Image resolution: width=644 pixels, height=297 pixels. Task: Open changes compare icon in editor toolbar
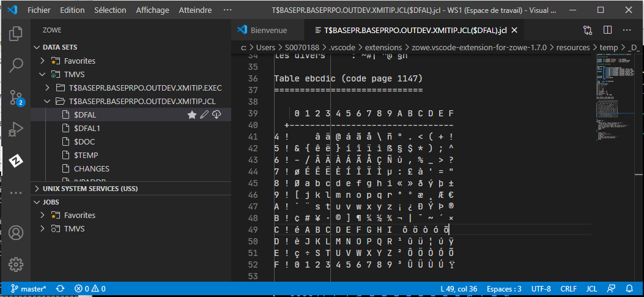588,30
